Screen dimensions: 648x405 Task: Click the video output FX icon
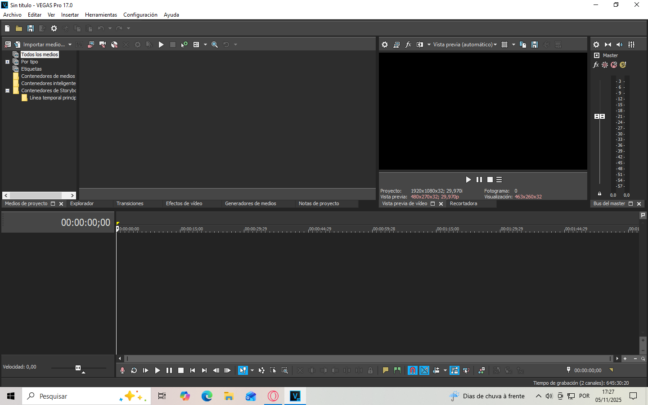408,44
